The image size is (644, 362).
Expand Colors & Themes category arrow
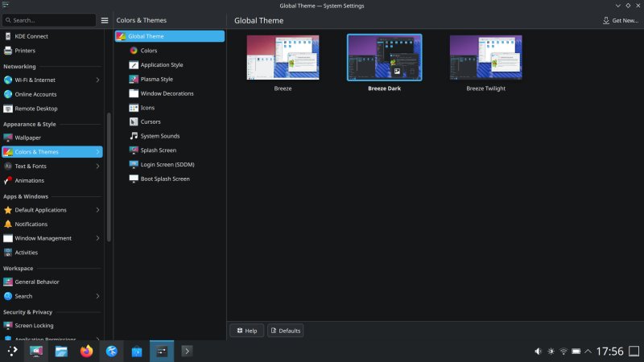coord(97,152)
